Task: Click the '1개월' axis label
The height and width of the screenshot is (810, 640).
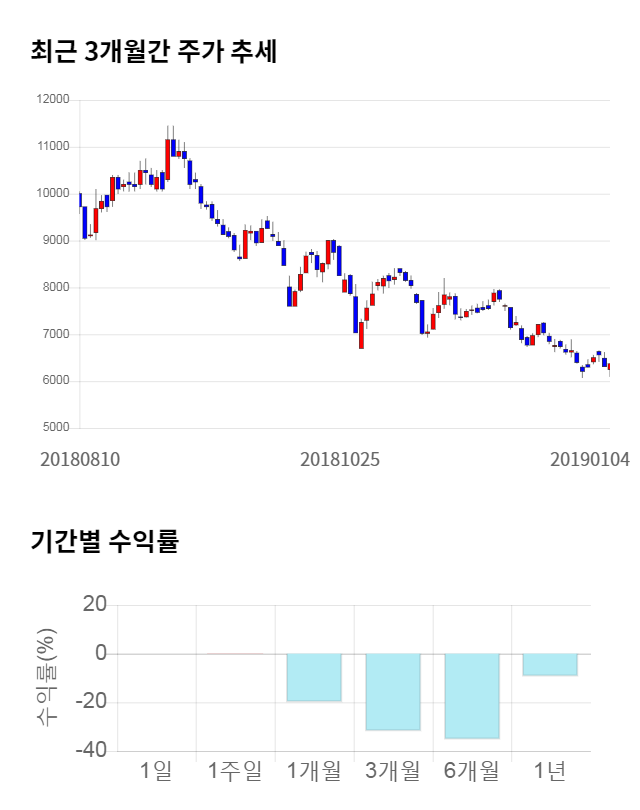Action: tap(314, 771)
